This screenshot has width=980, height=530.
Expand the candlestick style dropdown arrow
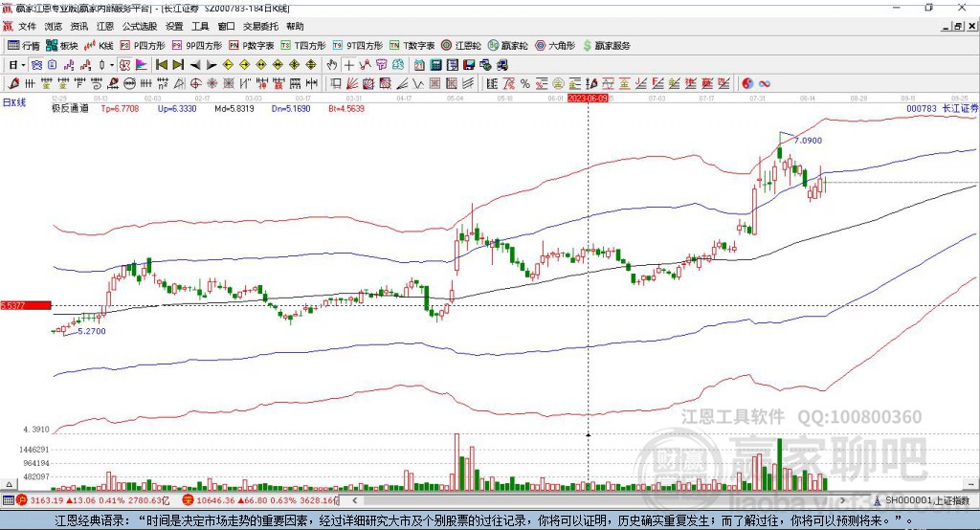point(112,65)
